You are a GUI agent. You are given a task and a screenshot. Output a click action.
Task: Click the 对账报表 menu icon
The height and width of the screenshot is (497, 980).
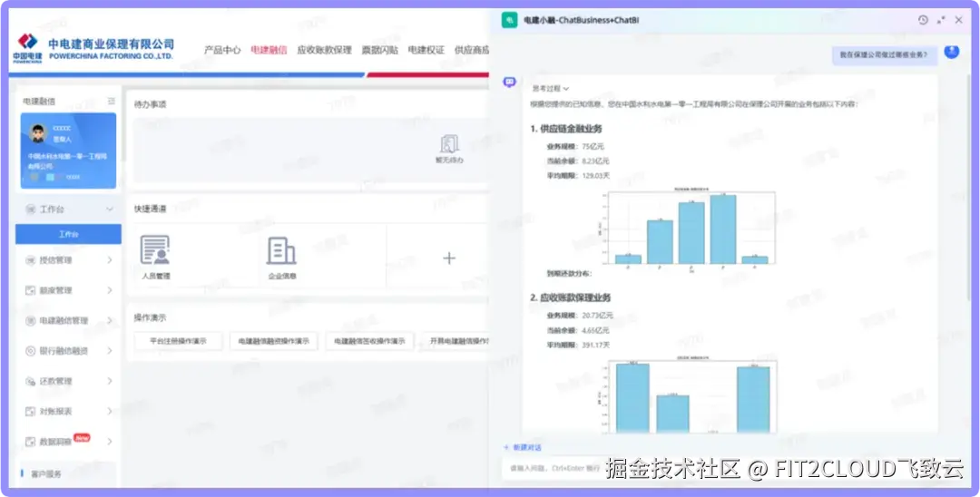(30, 412)
